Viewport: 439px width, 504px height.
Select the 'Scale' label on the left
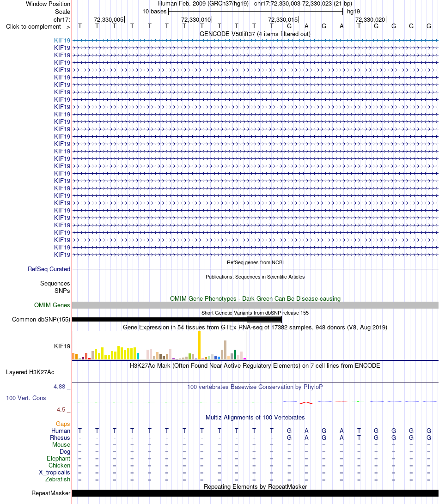tap(62, 12)
